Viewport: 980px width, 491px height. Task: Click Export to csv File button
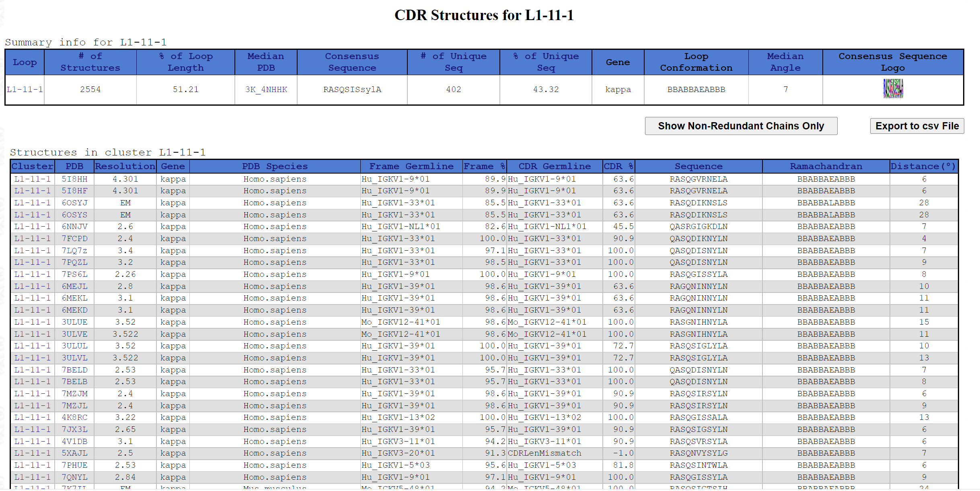tap(917, 126)
